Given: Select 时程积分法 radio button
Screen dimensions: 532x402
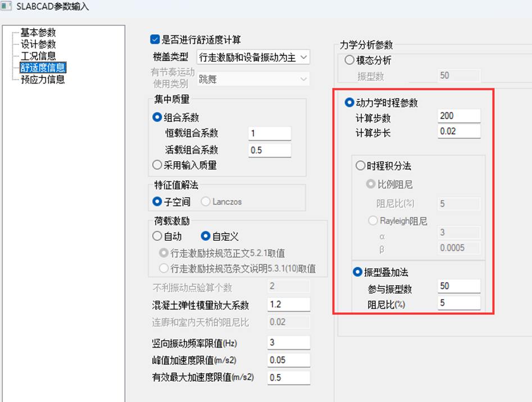Looking at the screenshot, I should pos(360,166).
